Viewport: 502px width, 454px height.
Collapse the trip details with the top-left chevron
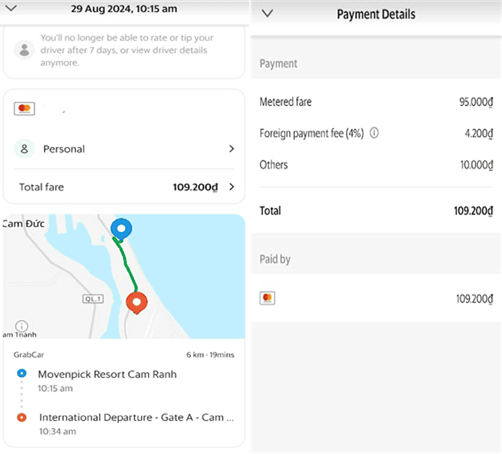click(11, 8)
